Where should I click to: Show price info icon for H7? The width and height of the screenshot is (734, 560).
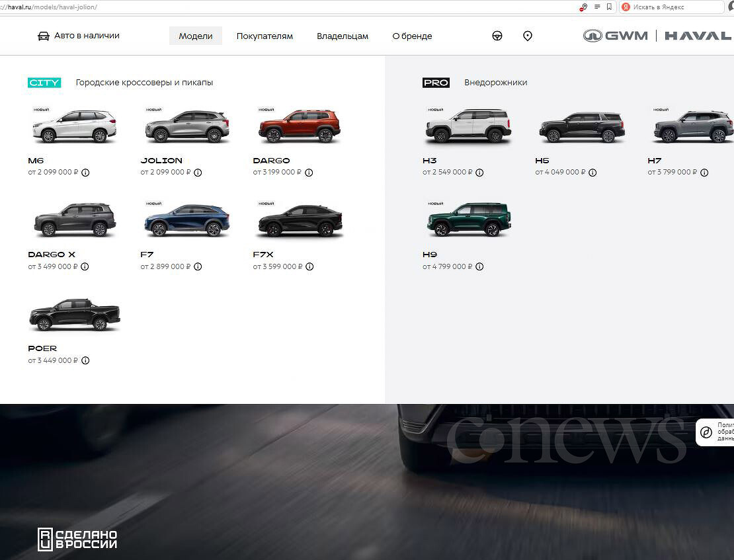click(704, 173)
